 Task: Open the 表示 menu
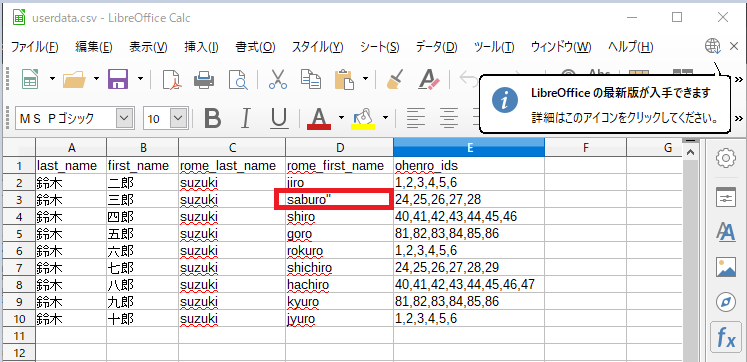pos(148,47)
